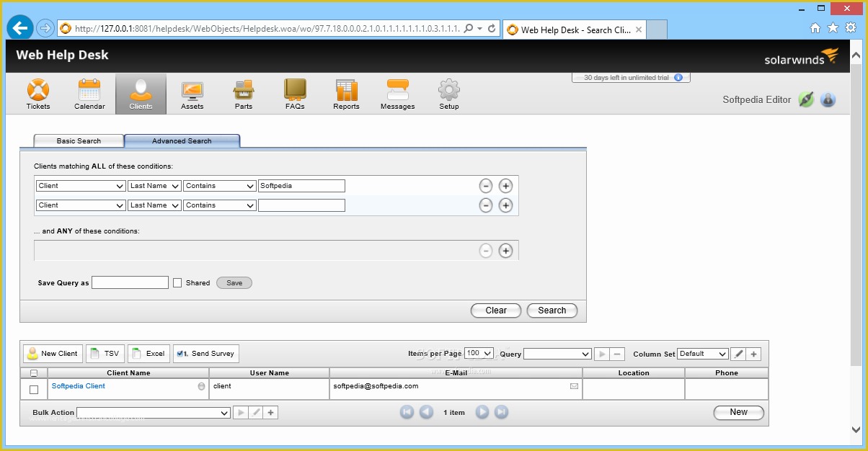This screenshot has height=451, width=868.
Task: Open the Messages section
Action: [x=398, y=94]
